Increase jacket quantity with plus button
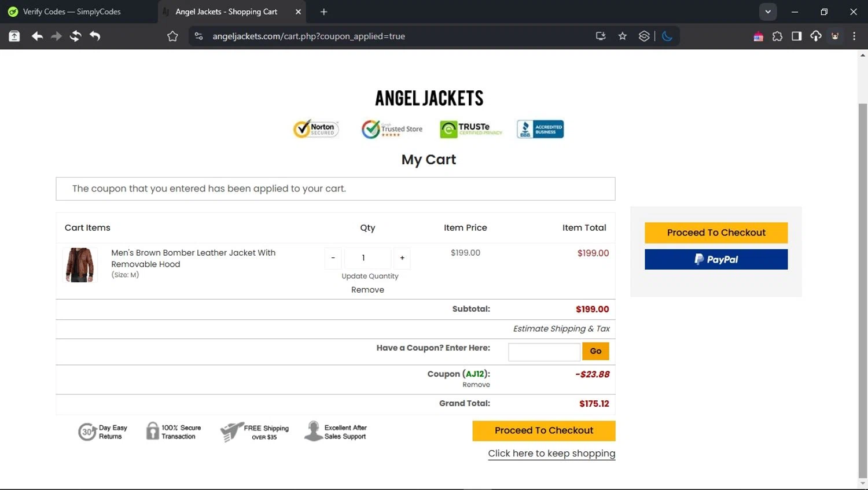868x490 pixels. [x=402, y=258]
